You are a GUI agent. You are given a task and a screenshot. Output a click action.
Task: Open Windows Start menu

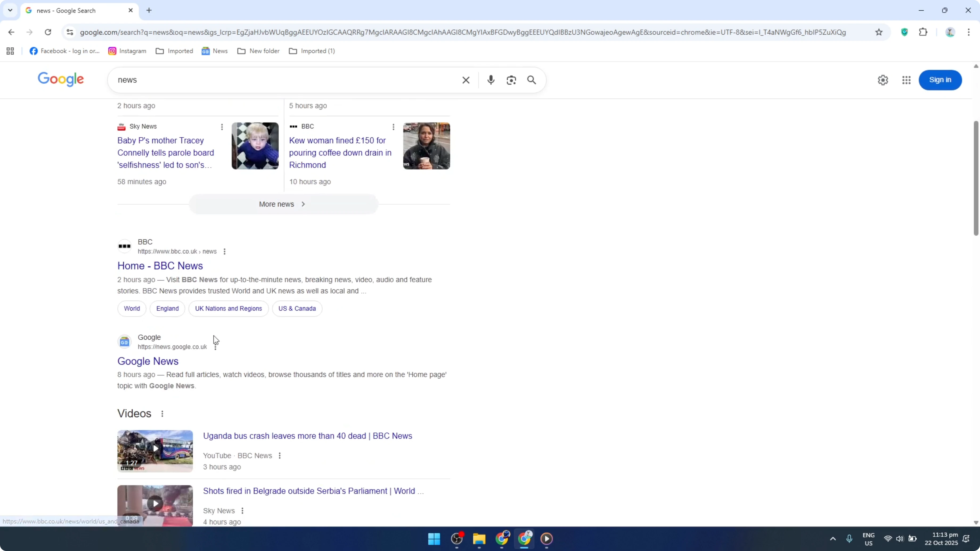coord(434,539)
